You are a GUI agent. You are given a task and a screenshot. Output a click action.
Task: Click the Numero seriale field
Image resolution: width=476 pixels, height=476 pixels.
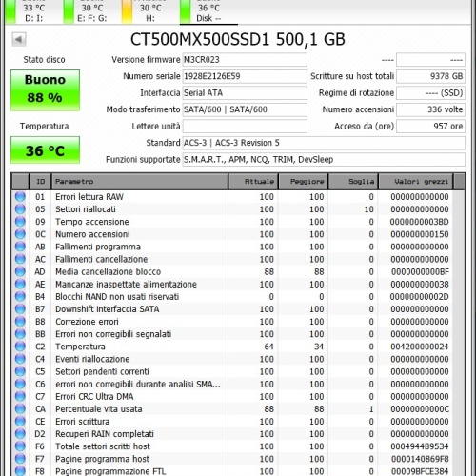click(245, 76)
